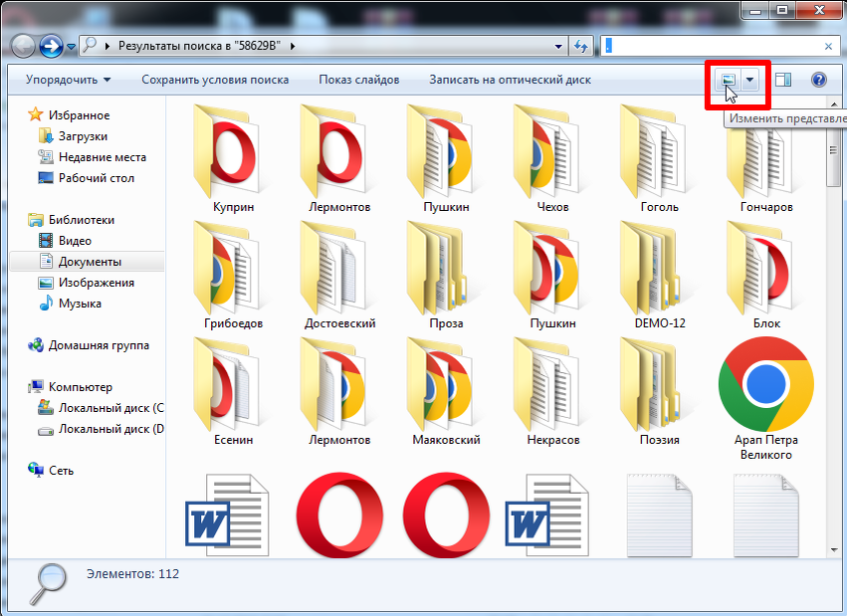Click the scrollbar down arrow

[833, 549]
